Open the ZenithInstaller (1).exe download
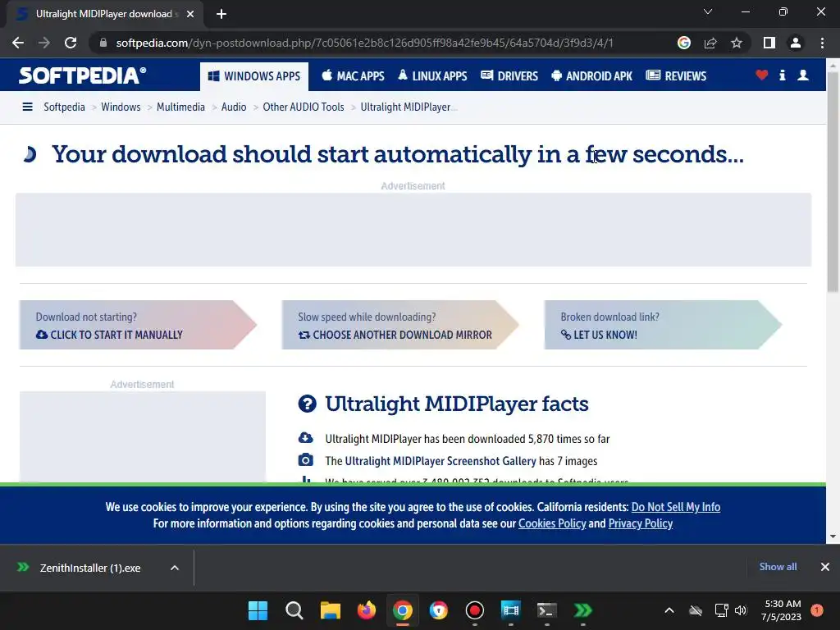The height and width of the screenshot is (630, 840). click(90, 568)
